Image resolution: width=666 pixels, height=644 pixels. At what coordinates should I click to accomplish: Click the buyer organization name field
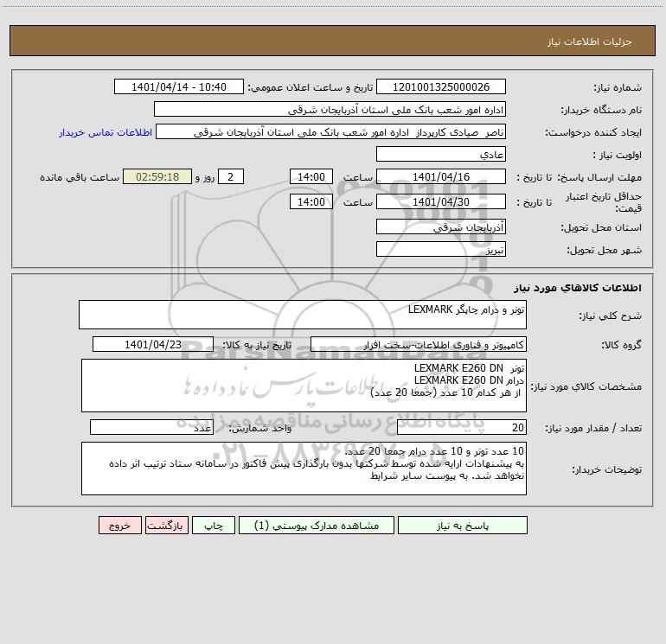point(330,110)
